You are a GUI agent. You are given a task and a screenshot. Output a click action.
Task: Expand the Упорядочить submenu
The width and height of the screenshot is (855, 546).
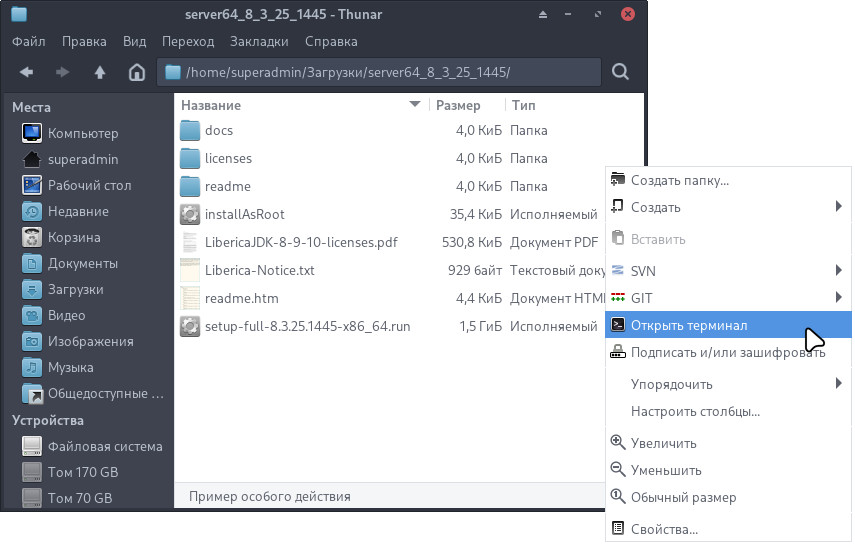pyautogui.click(x=838, y=384)
